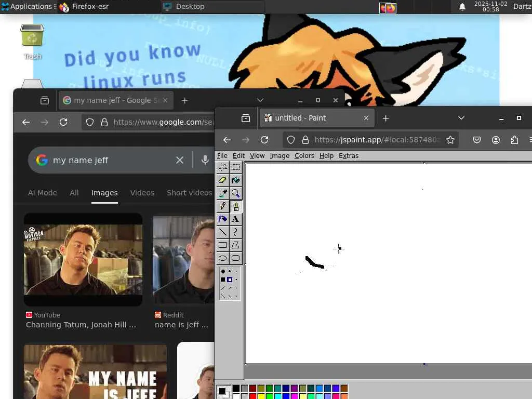Switch to the Short videos results tab
Viewport: 532px width, 399px height.
click(x=189, y=193)
